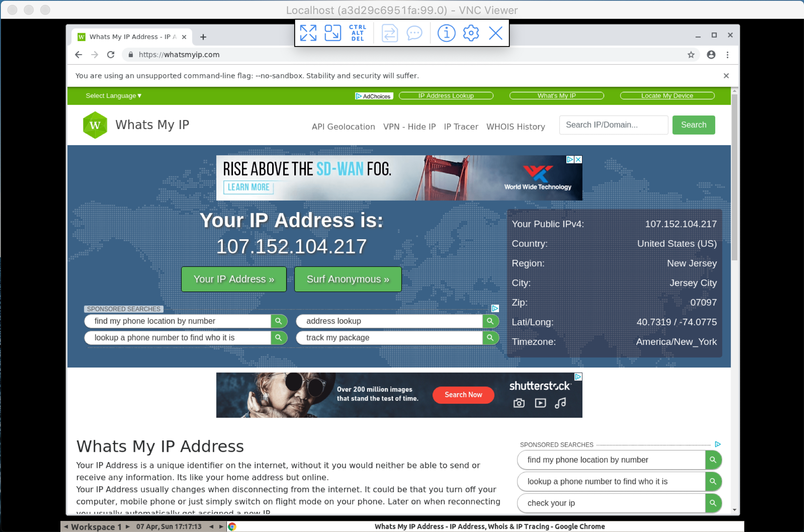Click LEARN MORE in SD-WAN ad
The image size is (804, 532).
(x=248, y=187)
